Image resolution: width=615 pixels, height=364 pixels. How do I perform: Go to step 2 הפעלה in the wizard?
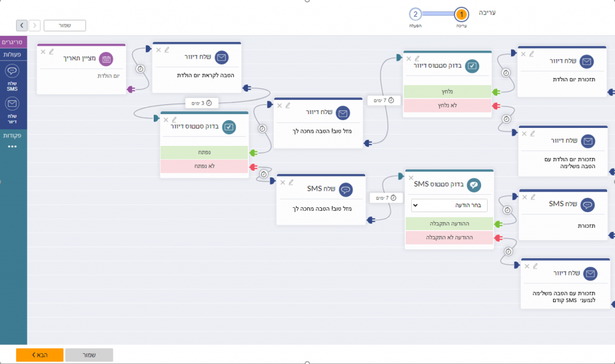(415, 14)
